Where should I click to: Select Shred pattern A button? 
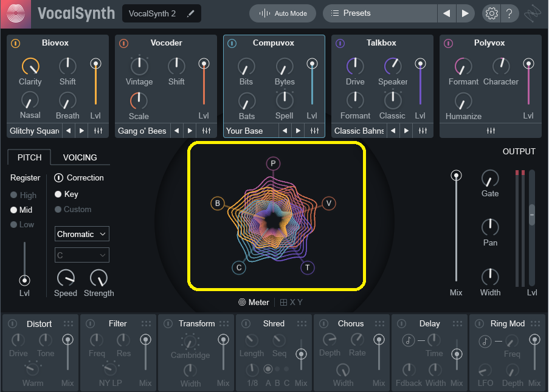[268, 368]
